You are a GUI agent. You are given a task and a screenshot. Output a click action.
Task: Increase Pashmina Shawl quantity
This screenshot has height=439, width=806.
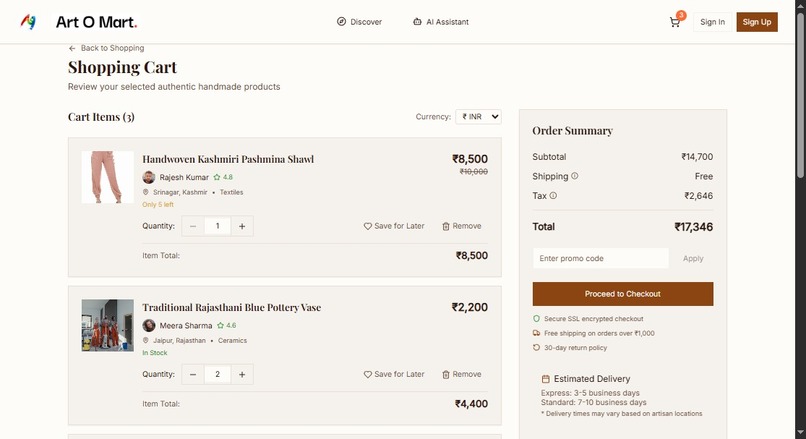(x=242, y=226)
